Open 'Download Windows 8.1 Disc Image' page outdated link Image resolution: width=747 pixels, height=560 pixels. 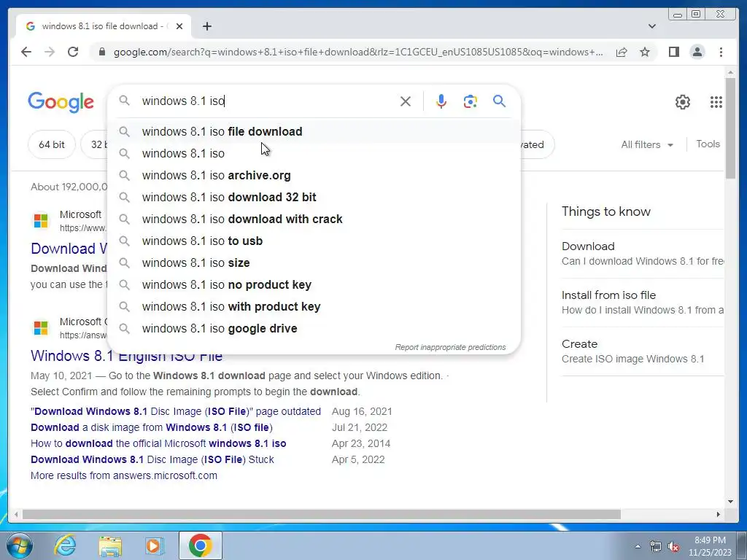[x=176, y=411]
